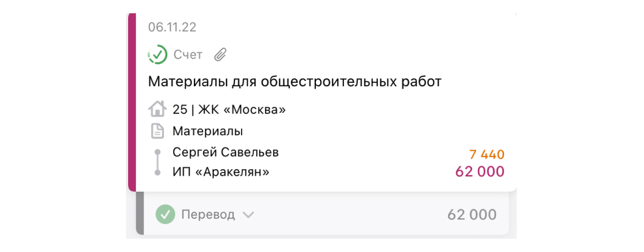Click the payer-to-payee connector line icon
The height and width of the screenshot is (252, 644).
coord(157,162)
